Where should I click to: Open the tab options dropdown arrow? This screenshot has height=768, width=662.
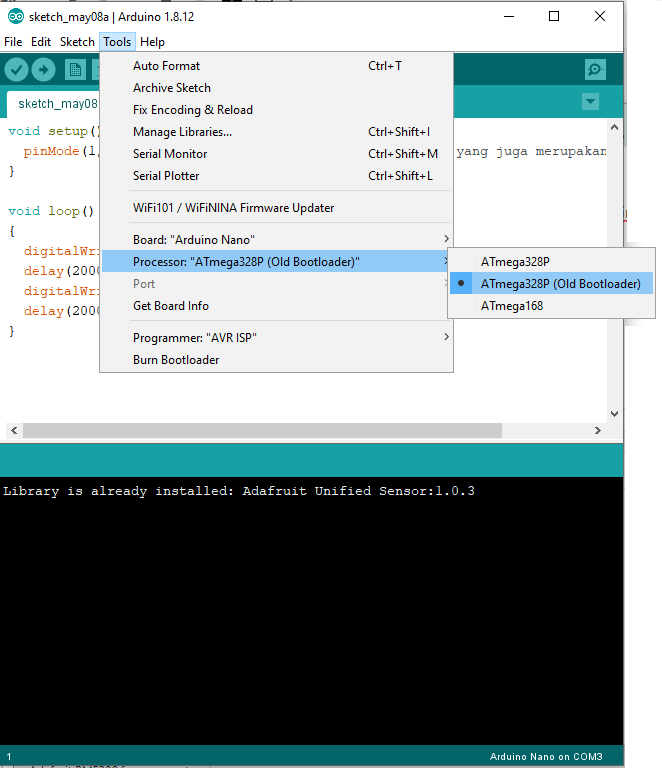[x=591, y=102]
